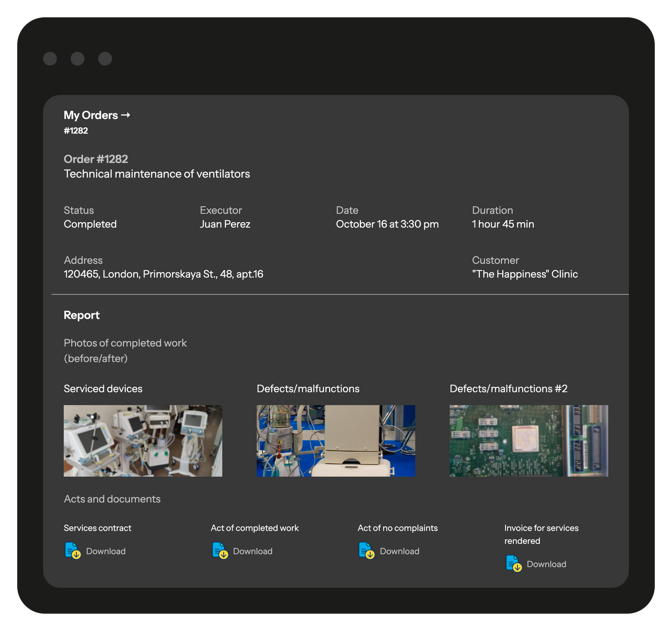
Task: Click the third window control dot
Action: coord(105,59)
